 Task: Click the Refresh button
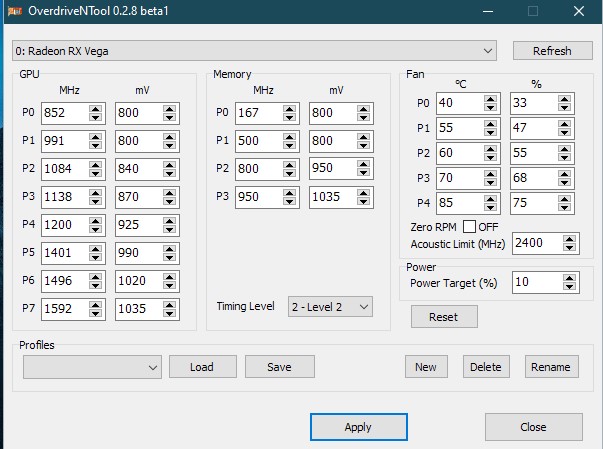[x=552, y=51]
